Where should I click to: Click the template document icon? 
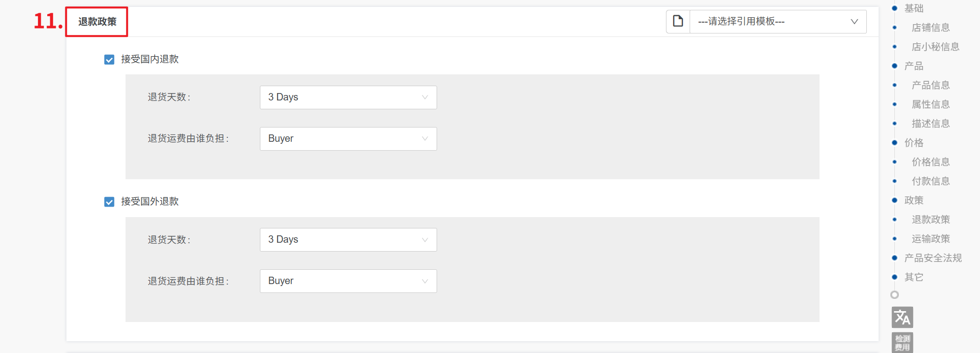[x=678, y=21]
